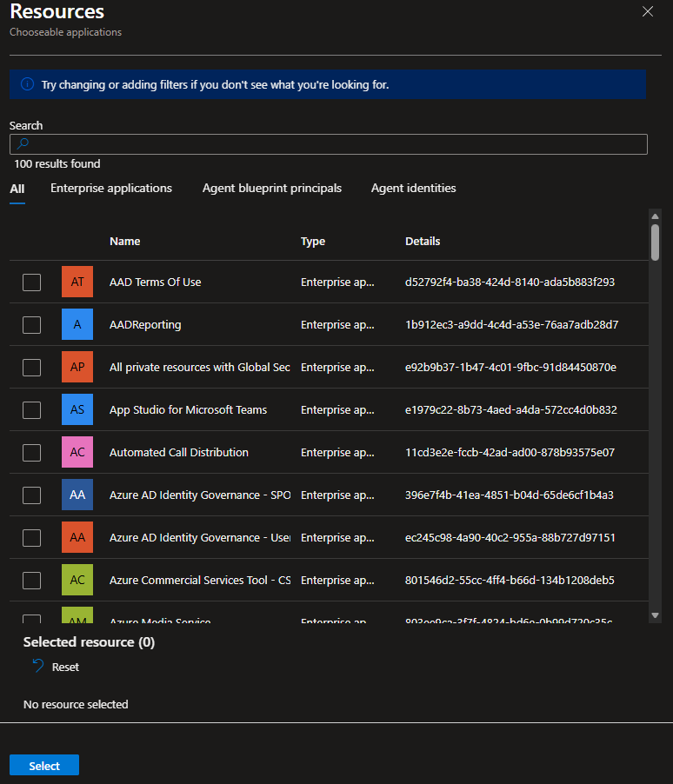The image size is (673, 784).
Task: Click the AAD Terms Of Use name
Action: (155, 282)
